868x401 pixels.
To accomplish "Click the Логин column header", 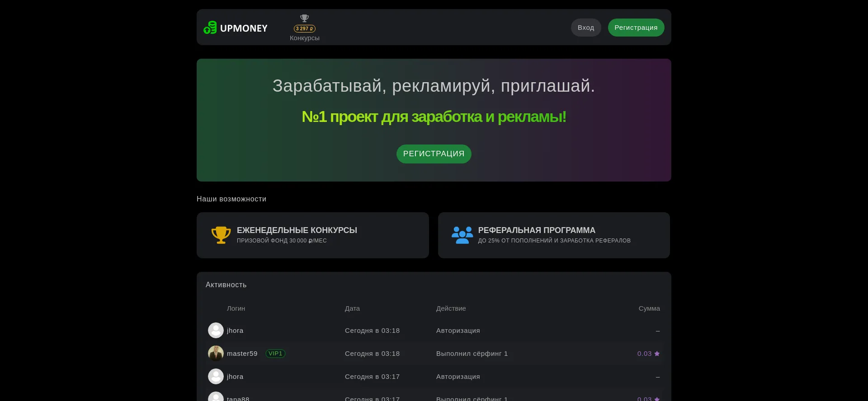I will 236,308.
